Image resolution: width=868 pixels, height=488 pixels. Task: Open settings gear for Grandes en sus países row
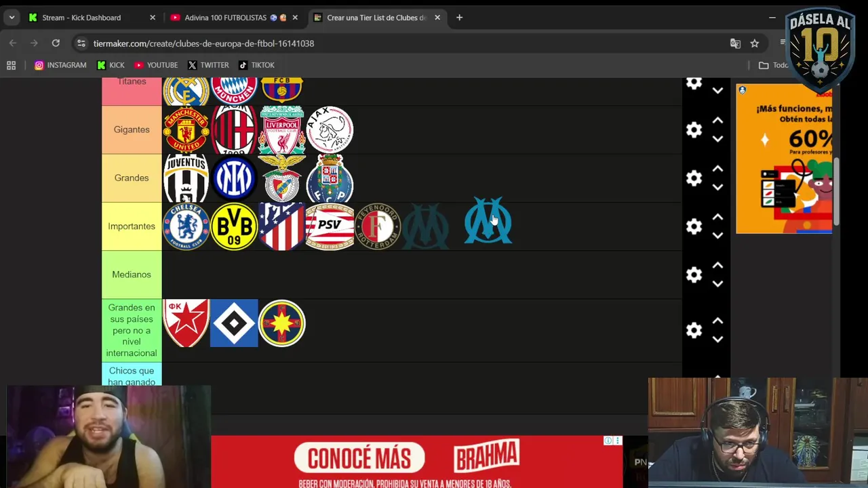(694, 330)
